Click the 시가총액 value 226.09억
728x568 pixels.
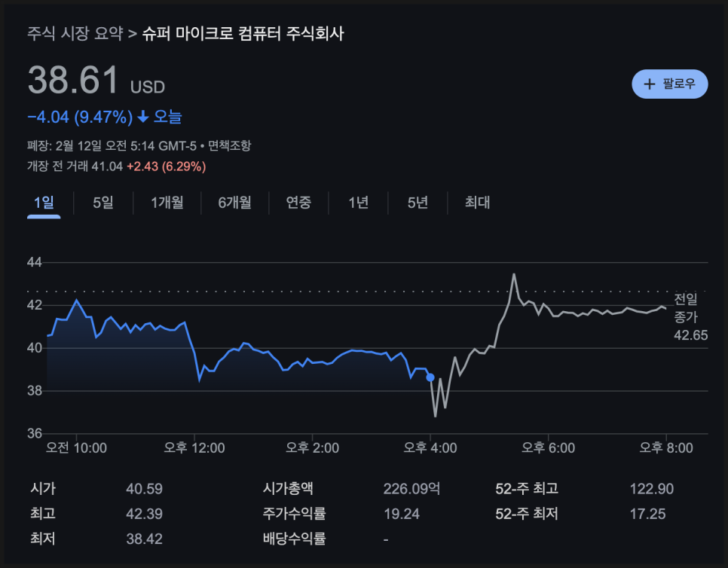click(411, 489)
